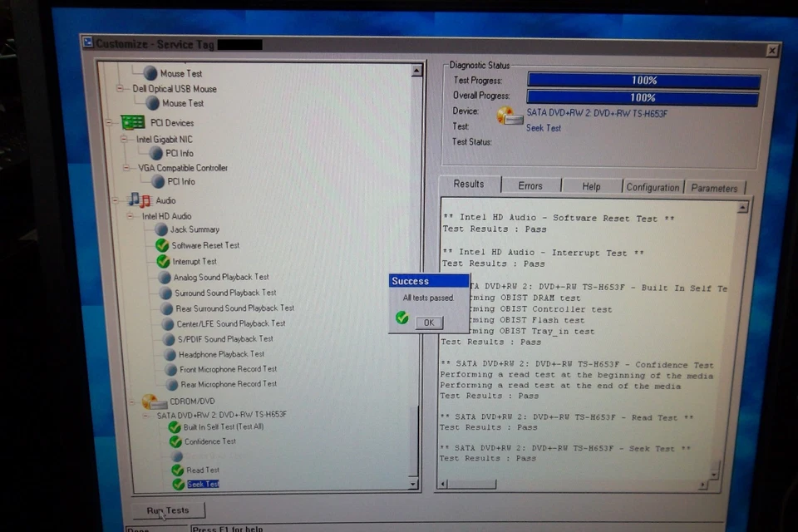Click the Jack Summary test icon
This screenshot has width=798, height=532.
tap(161, 229)
